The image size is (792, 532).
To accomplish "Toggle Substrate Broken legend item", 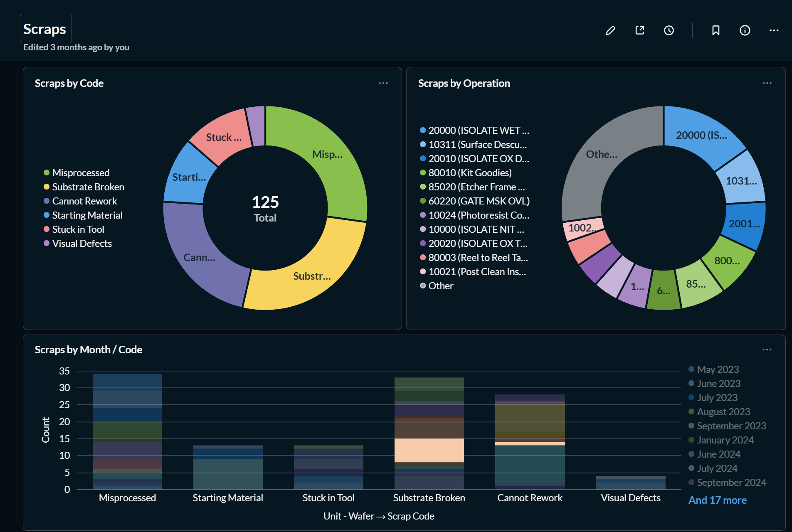I will 84,187.
